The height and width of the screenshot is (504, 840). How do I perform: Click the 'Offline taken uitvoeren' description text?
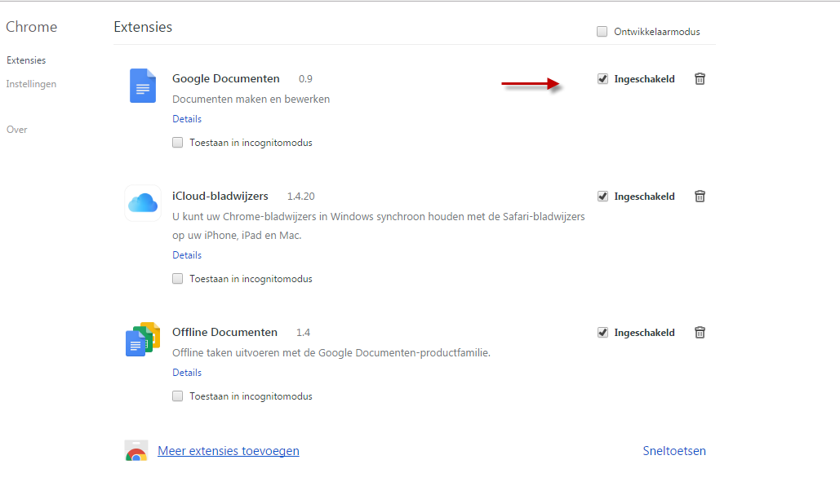pyautogui.click(x=331, y=352)
